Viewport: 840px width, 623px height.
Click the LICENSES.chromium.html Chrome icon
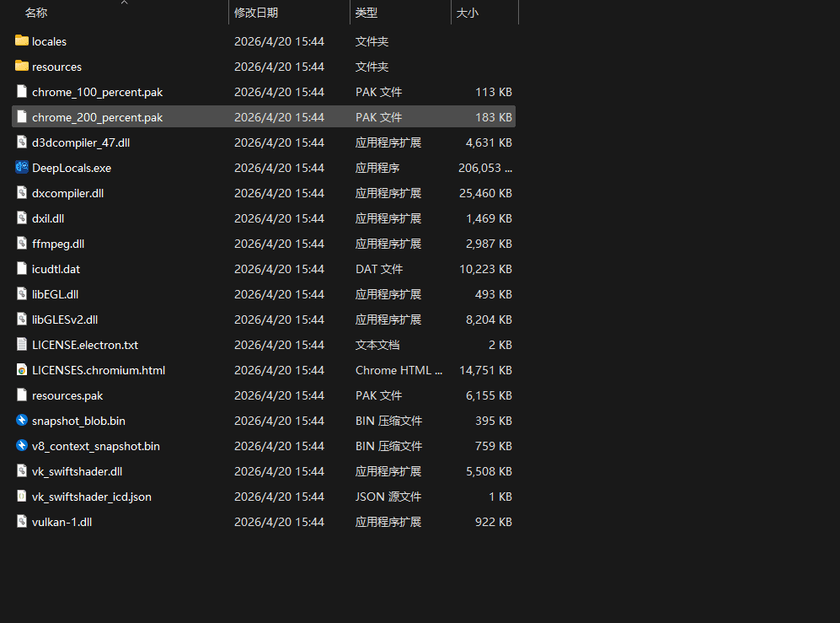pos(22,370)
